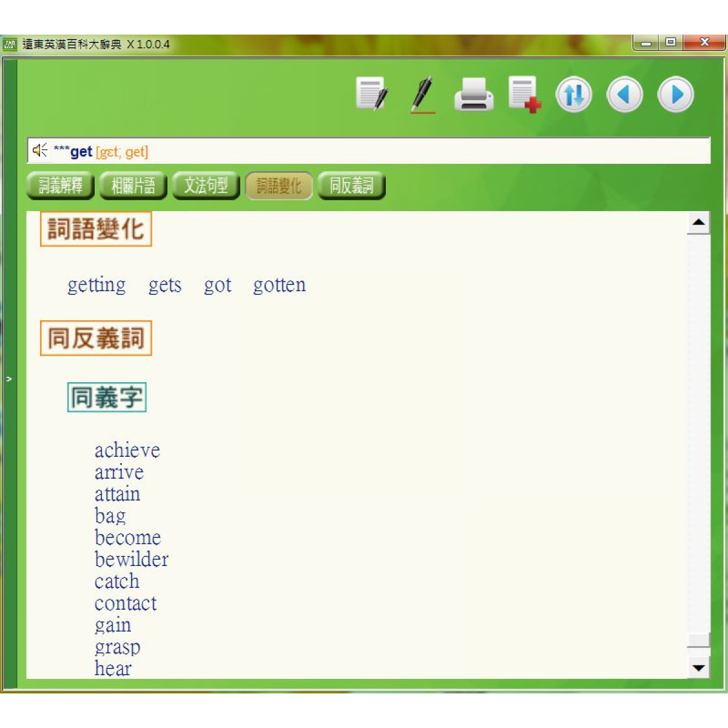
Task: Click the scrollbar down arrow
Action: tap(698, 667)
